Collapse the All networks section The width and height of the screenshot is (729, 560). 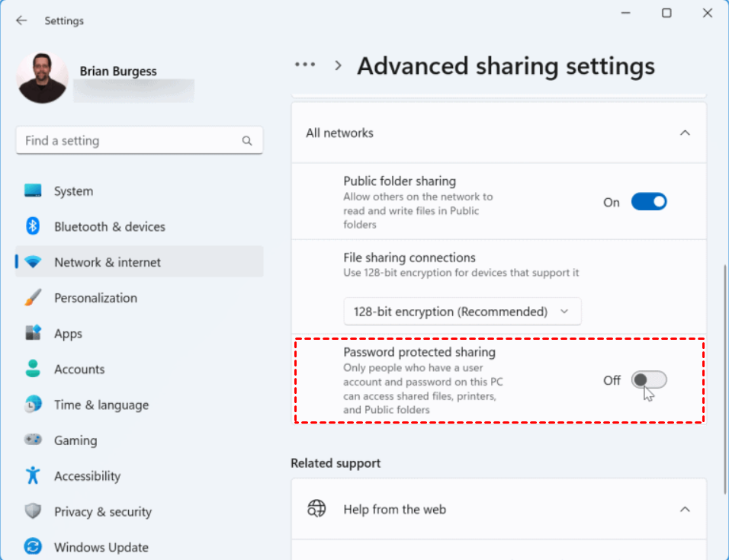(x=684, y=133)
